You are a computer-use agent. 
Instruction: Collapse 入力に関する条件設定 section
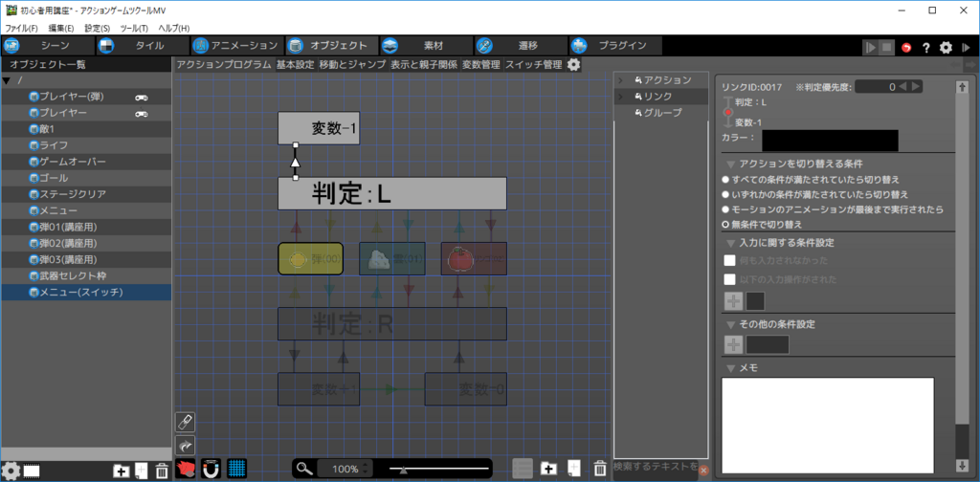730,242
